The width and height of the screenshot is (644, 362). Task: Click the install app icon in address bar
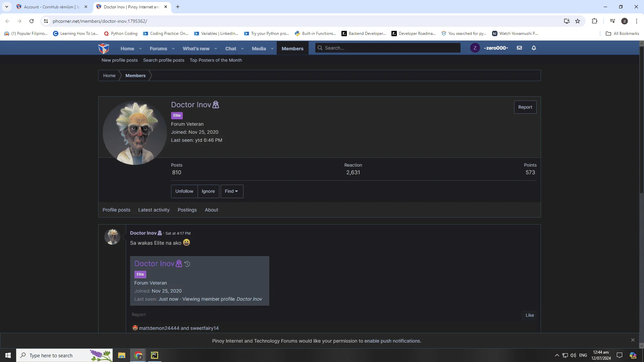click(567, 21)
